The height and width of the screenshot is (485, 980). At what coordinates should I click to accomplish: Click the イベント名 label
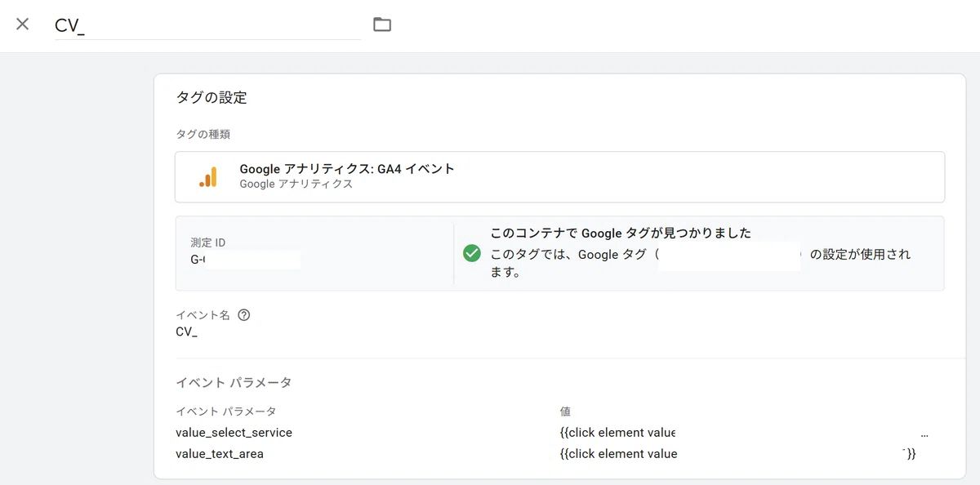point(203,315)
